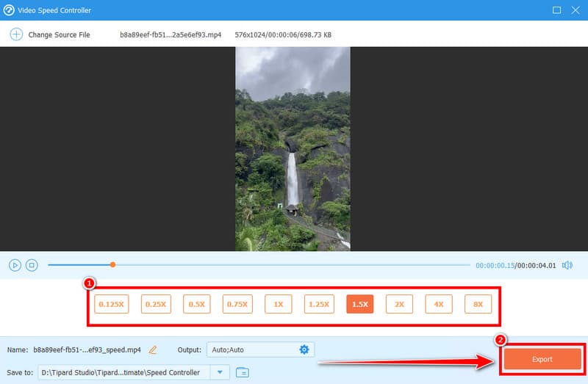Click the Export button

pos(542,359)
